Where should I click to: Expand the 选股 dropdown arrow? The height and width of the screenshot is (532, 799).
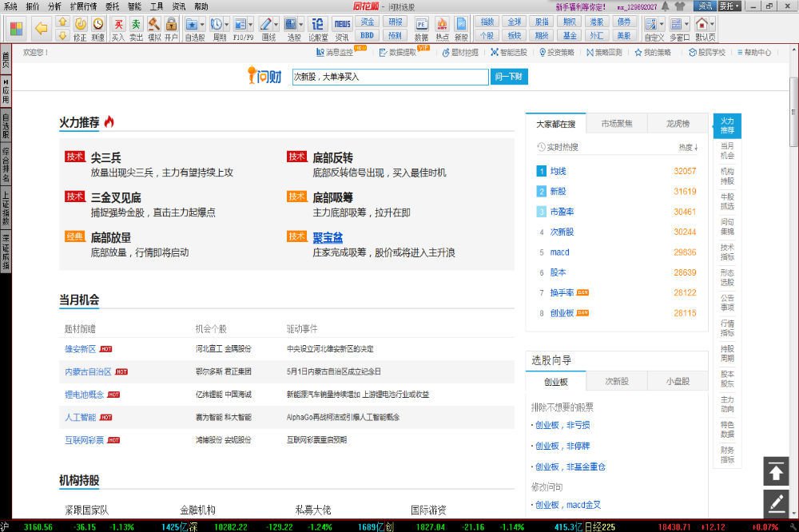(x=300, y=24)
